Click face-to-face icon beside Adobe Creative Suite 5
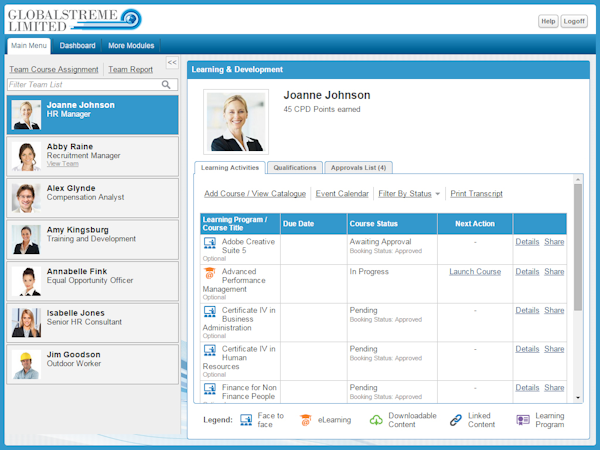Screen dimensions: 600x450 (210, 243)
